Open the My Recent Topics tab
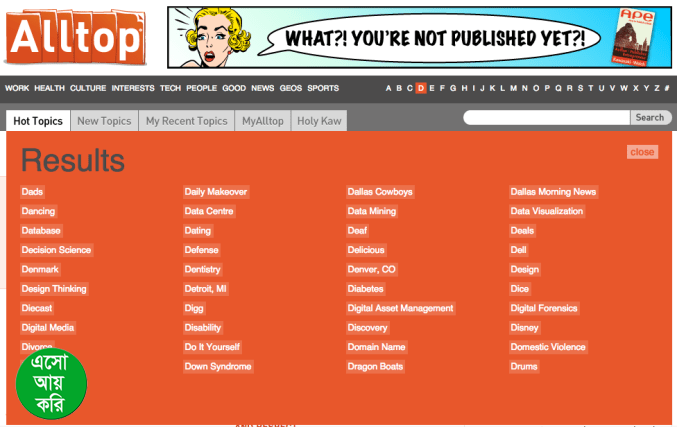The height and width of the screenshot is (427, 677). pyautogui.click(x=186, y=121)
